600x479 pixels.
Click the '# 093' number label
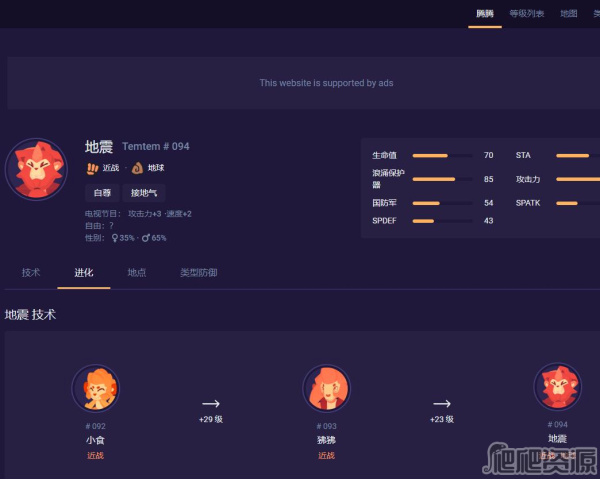(x=326, y=426)
